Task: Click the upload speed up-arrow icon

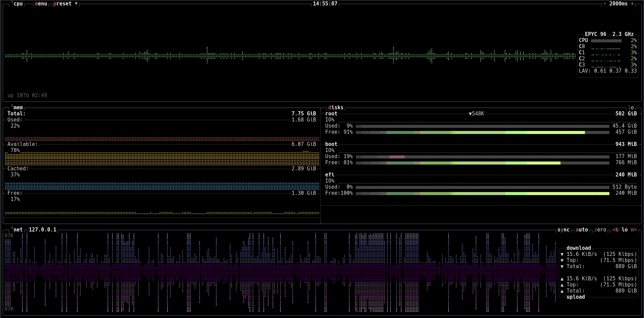Action: pyautogui.click(x=562, y=279)
